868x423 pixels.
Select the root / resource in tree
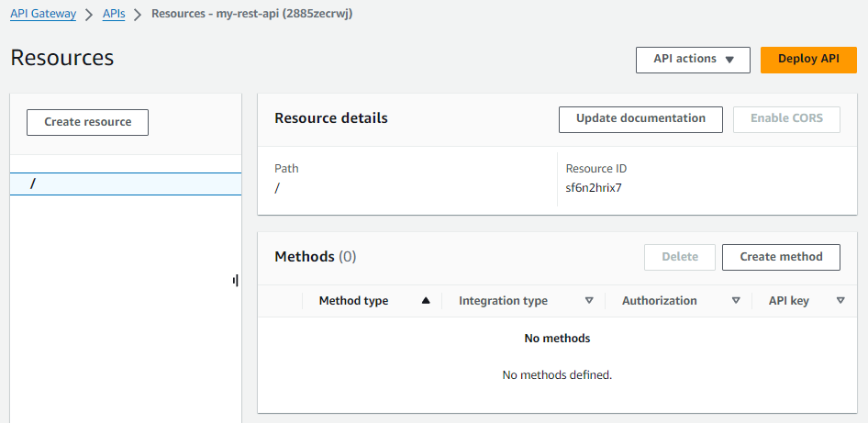pyautogui.click(x=126, y=184)
